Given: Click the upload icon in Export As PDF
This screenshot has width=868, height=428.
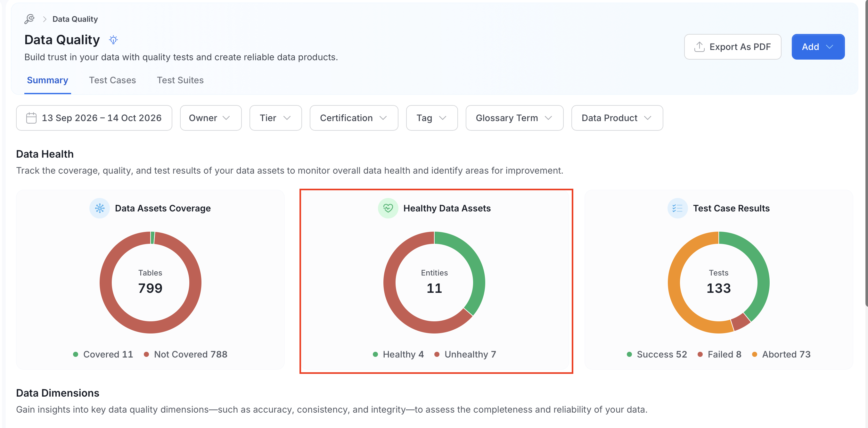Looking at the screenshot, I should click(699, 47).
